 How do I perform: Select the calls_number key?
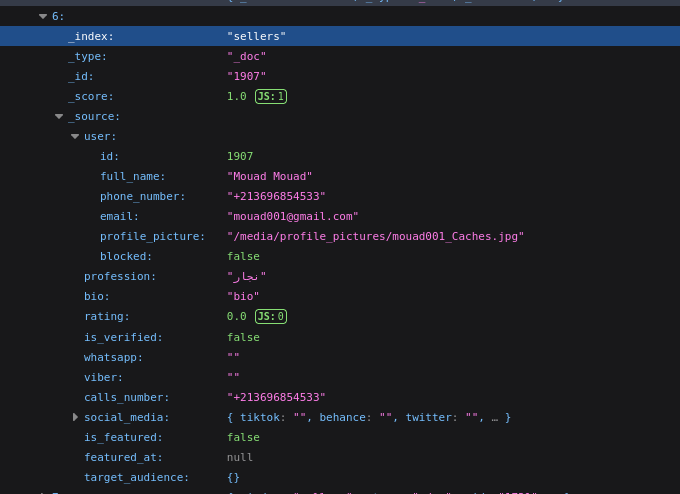point(127,397)
